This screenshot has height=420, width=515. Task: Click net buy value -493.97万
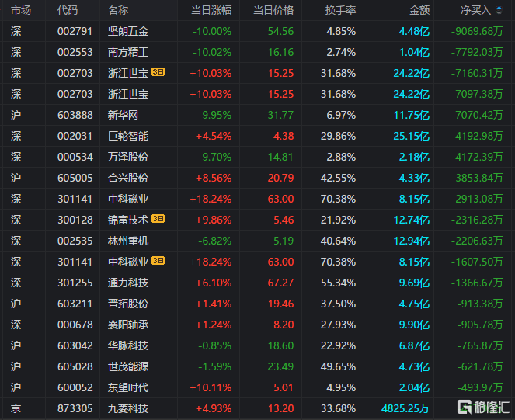(480, 388)
